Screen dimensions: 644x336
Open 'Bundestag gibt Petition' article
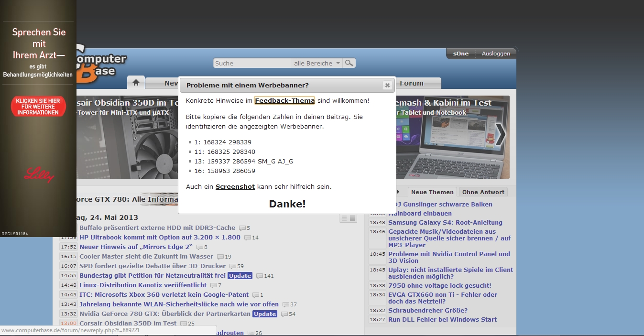(153, 276)
